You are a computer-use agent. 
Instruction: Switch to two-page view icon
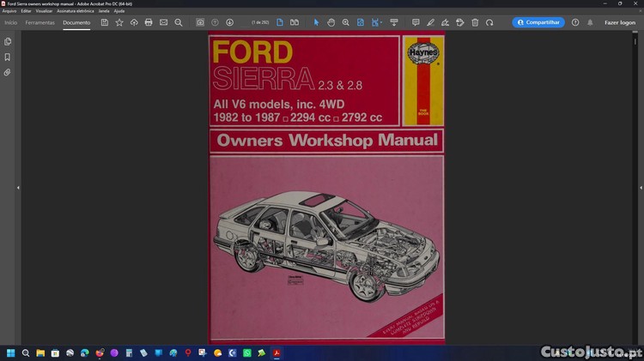(x=295, y=22)
